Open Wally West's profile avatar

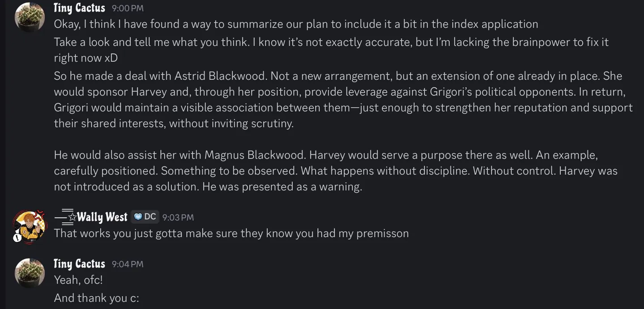[30, 227]
